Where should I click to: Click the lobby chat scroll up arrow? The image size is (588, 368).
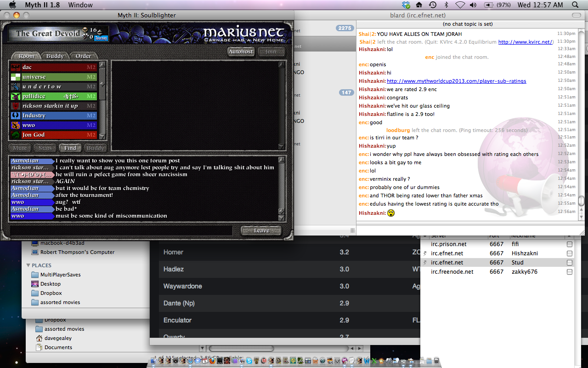[282, 160]
